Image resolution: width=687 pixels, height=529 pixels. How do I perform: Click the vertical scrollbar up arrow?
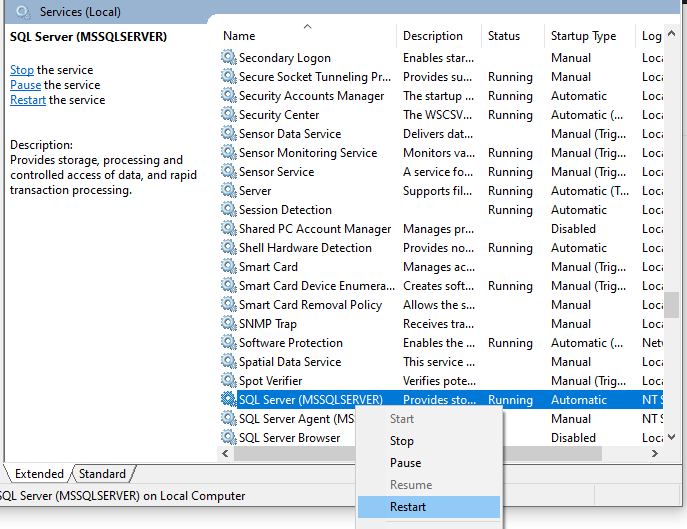click(671, 33)
